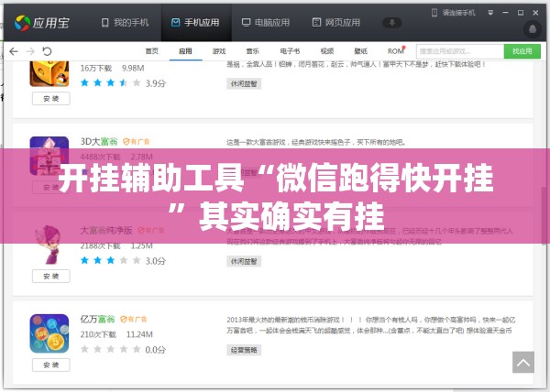Select the 视频 nav item
The image size is (550, 392).
coord(327,51)
